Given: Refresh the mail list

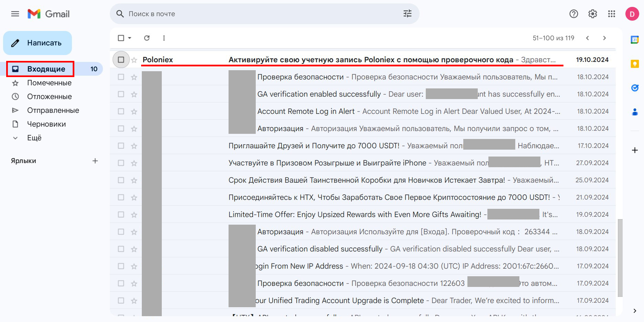Looking at the screenshot, I should pos(147,38).
